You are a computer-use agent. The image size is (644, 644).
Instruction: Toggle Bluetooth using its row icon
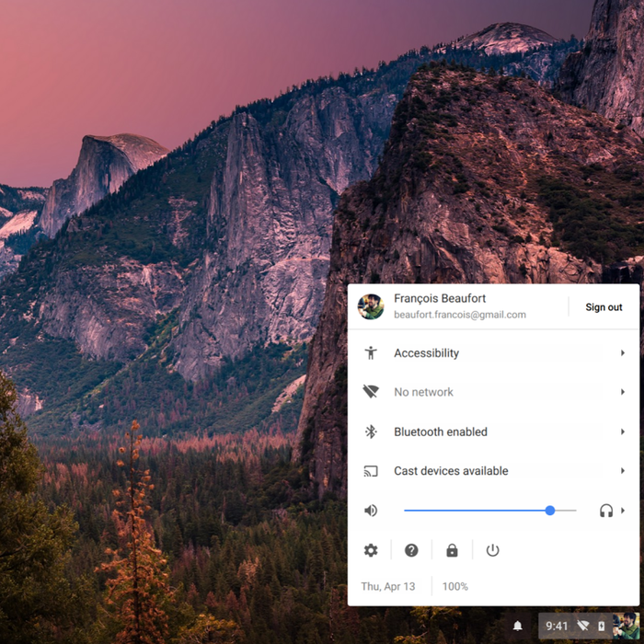371,431
